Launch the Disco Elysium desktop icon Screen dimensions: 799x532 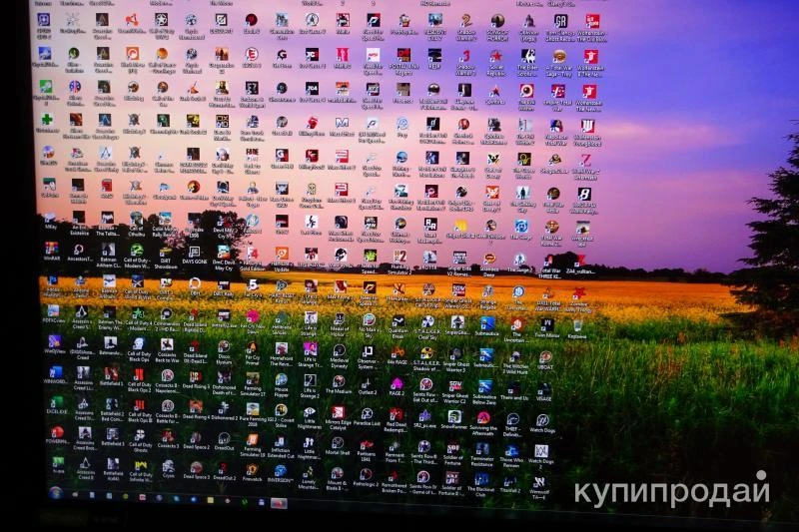pos(224,346)
